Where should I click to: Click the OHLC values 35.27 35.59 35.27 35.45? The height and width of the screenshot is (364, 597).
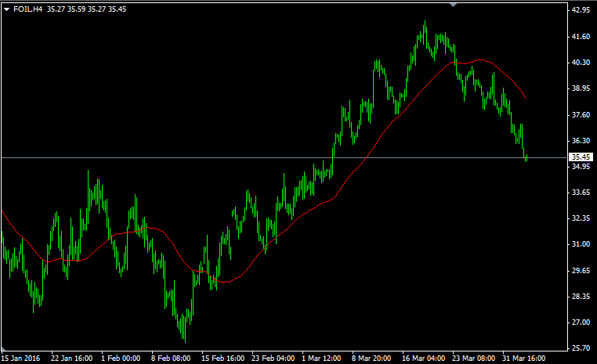tap(86, 9)
